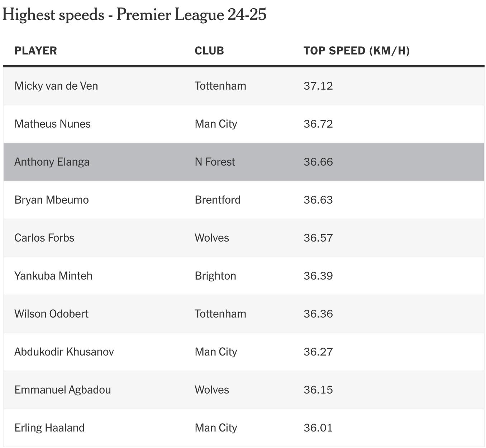Click the N Forest club cell

coord(215,162)
